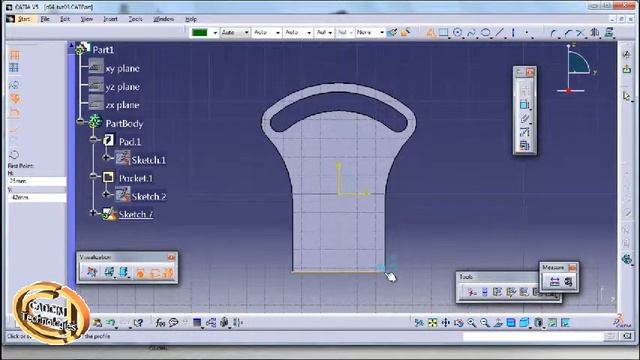Toggle Cut Part by Sketch Plane
This screenshot has width=640, height=360.
[x=91, y=272]
